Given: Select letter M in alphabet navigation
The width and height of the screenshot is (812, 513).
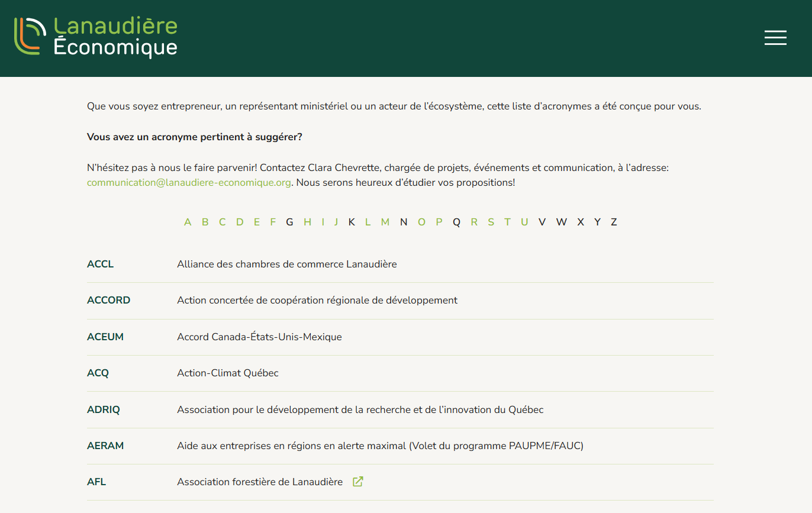Looking at the screenshot, I should (385, 222).
